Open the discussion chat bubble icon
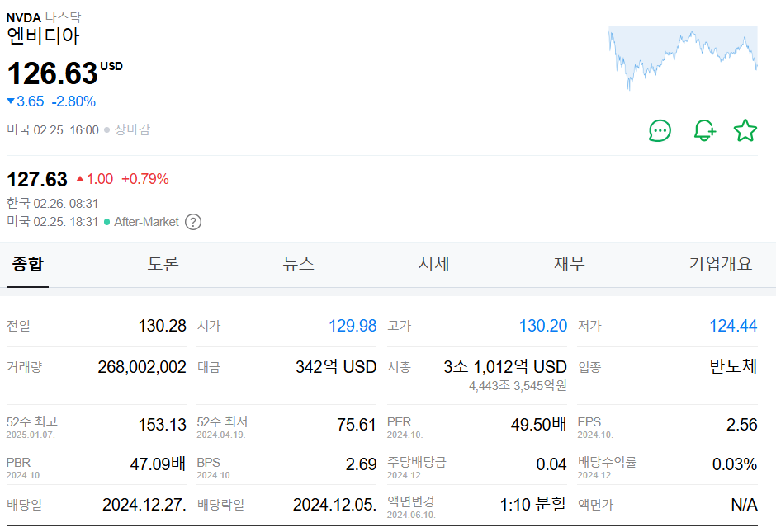 [x=660, y=131]
